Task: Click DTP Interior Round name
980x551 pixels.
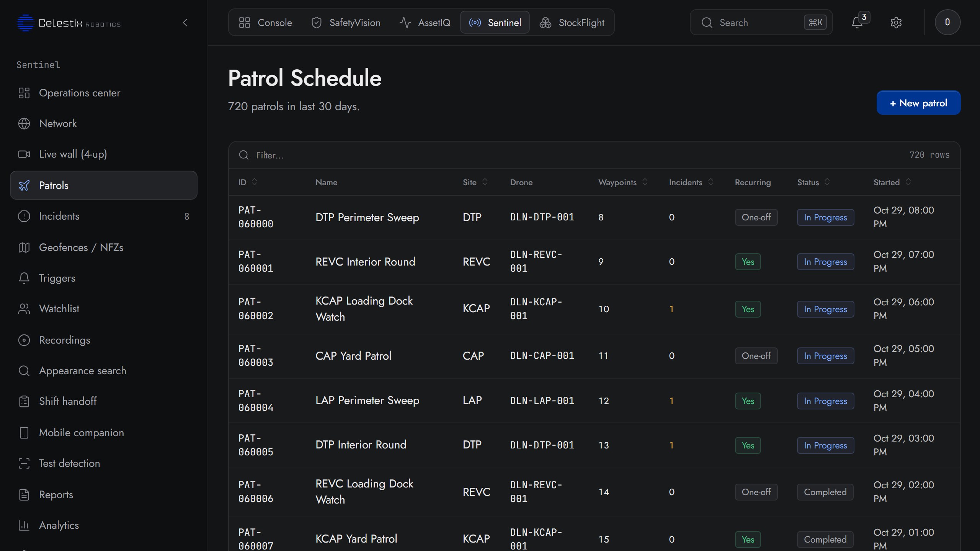Action: pyautogui.click(x=361, y=445)
